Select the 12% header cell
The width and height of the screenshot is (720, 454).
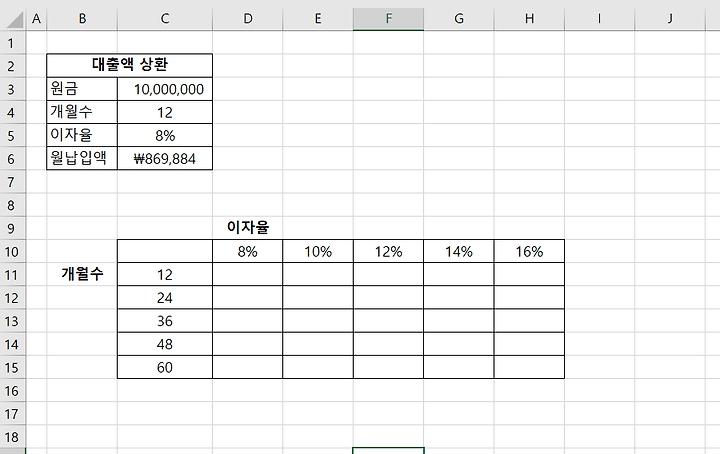click(388, 251)
